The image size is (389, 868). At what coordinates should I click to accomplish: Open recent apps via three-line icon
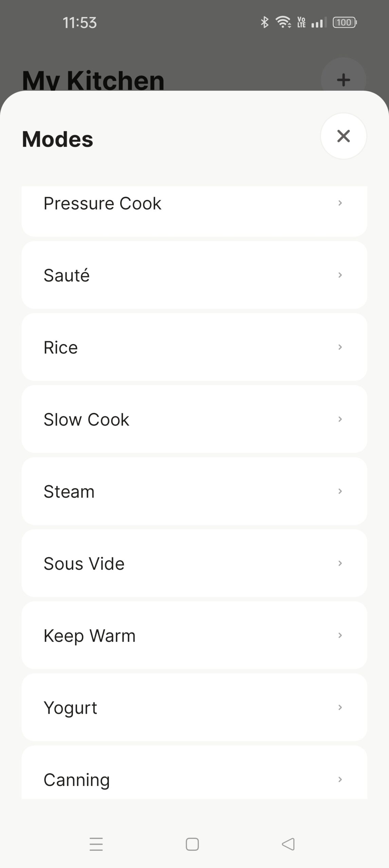(96, 844)
